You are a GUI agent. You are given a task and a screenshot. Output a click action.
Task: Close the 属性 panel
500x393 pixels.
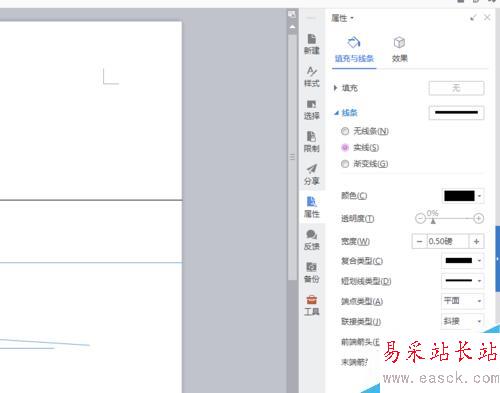[487, 18]
